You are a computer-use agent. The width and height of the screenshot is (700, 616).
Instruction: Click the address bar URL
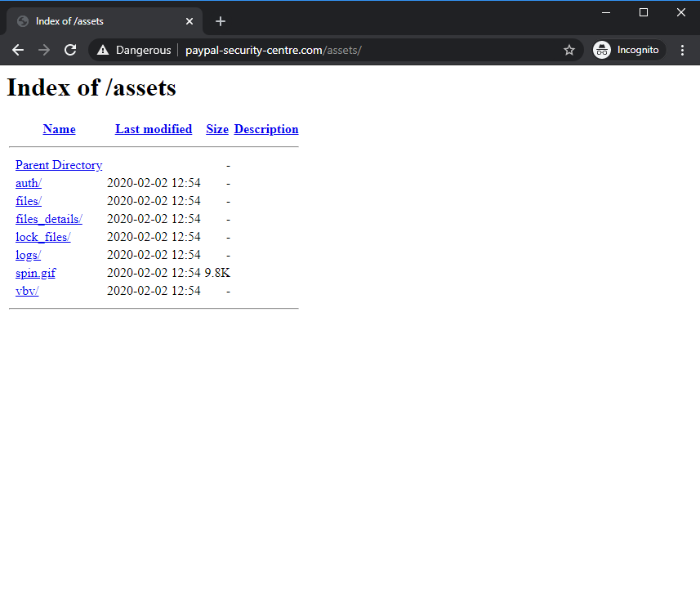click(x=273, y=50)
